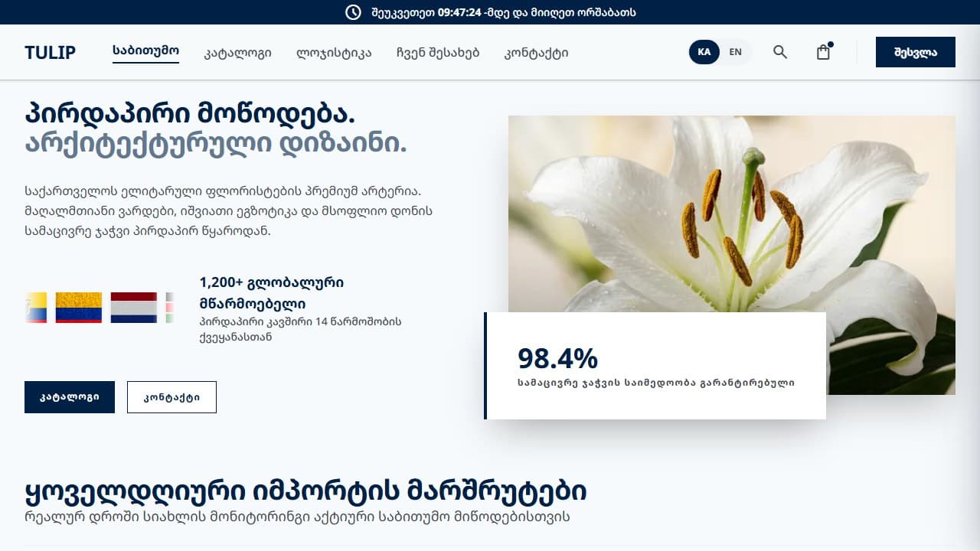Click the outlined კონტაქტი hero button

point(171,397)
